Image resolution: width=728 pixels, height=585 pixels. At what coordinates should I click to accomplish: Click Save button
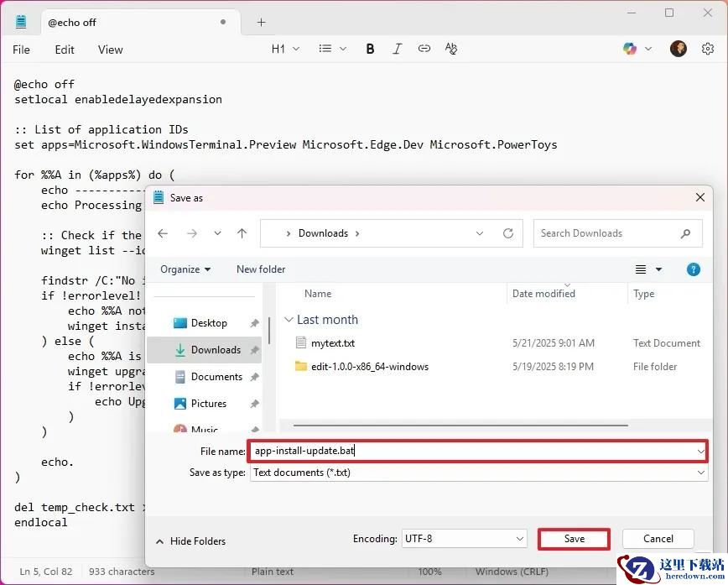pos(574,539)
